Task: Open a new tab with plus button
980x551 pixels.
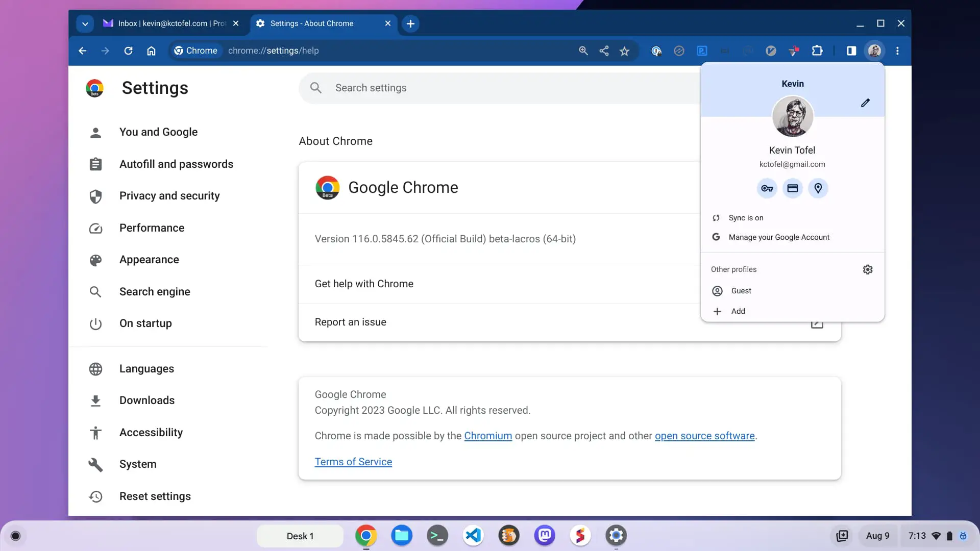Action: coord(410,23)
